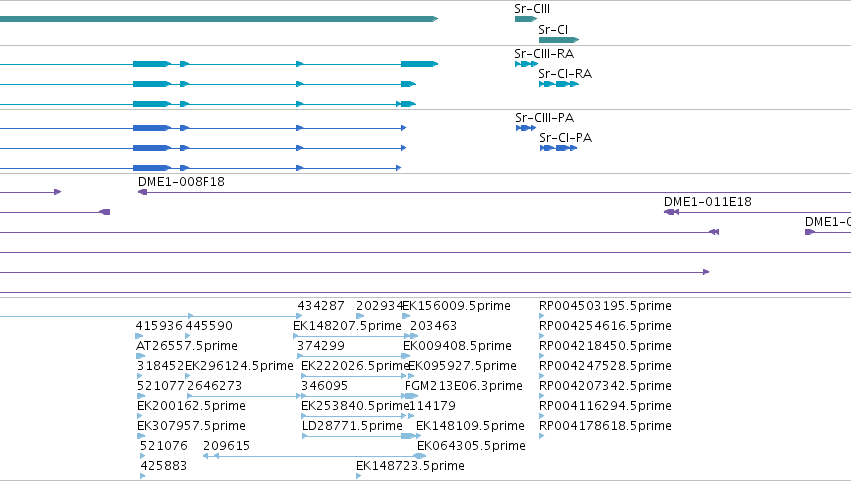Select EST 415936

coord(159,326)
